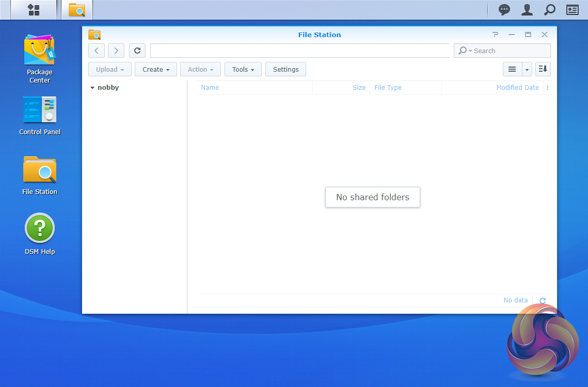
Task: Click the File Station Search field
Action: tap(508, 51)
